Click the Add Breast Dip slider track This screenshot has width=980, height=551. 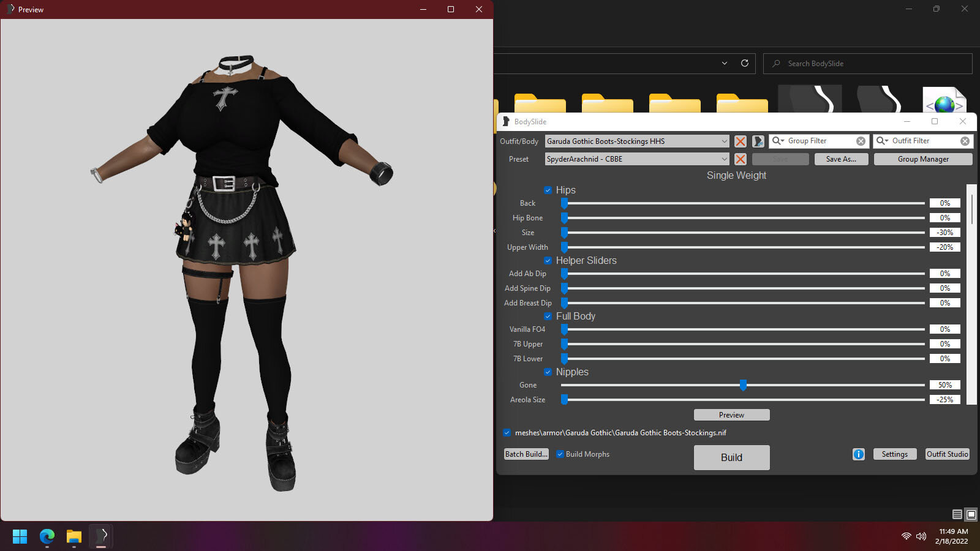pos(742,303)
